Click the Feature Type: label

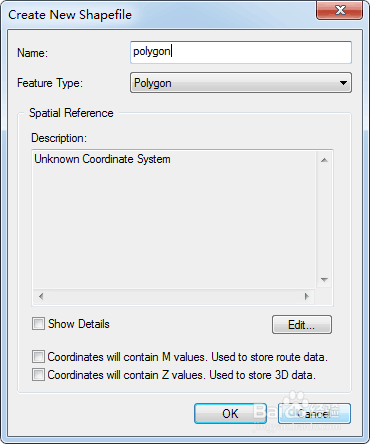click(x=50, y=83)
